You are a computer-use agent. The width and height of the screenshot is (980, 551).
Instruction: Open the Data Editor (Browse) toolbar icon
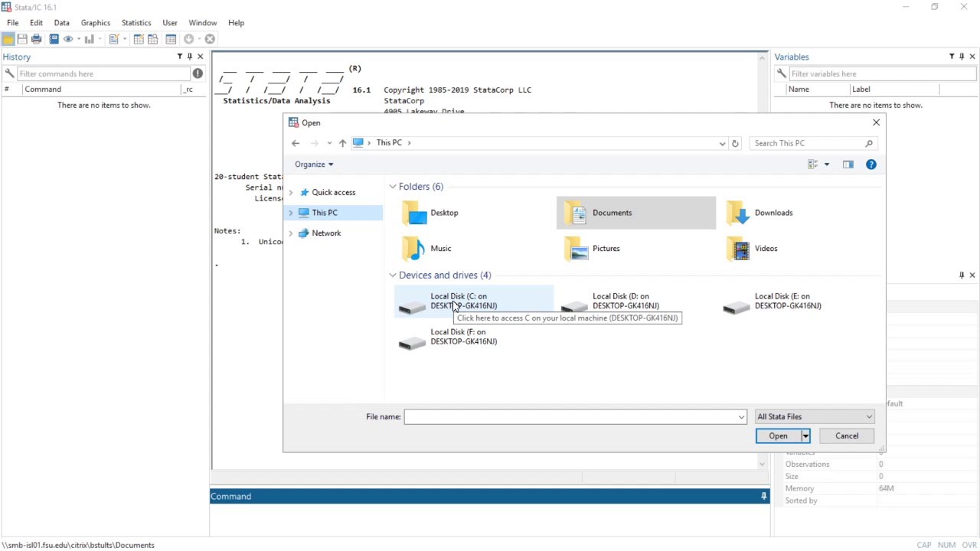[x=153, y=39]
